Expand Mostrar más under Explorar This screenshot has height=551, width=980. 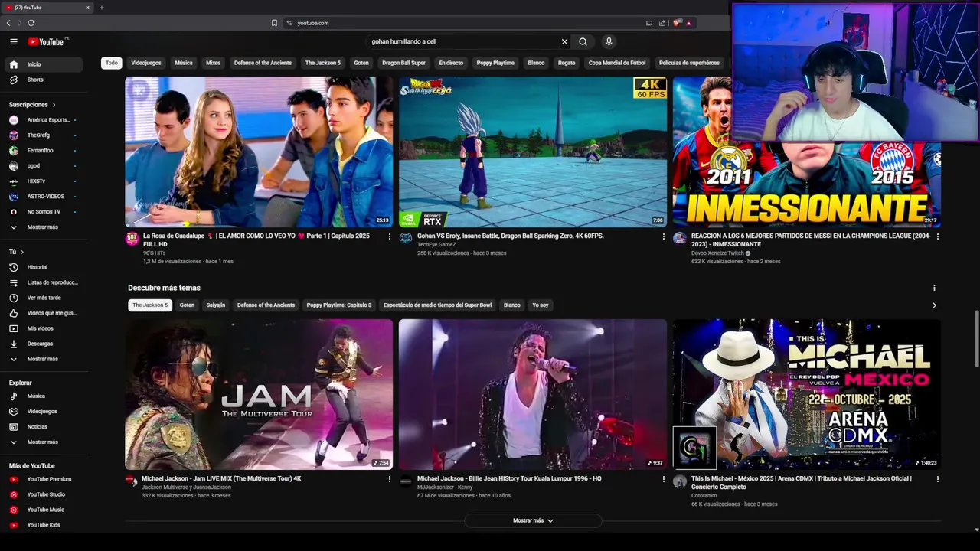coord(43,442)
